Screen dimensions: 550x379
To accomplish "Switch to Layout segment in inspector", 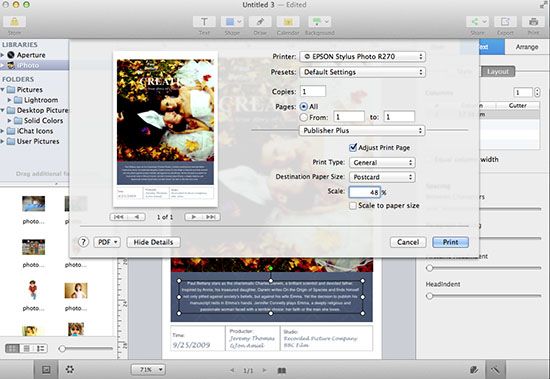I will pos(497,72).
